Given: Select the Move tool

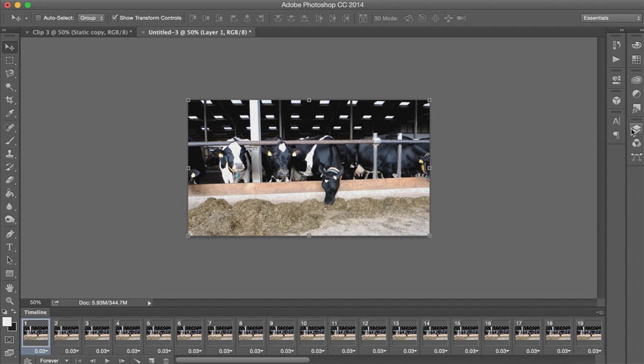Looking at the screenshot, I should 10,48.
